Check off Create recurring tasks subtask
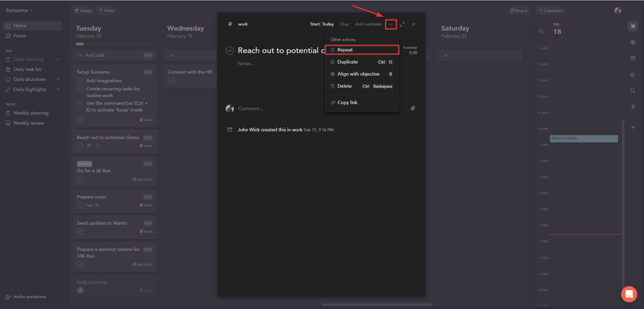The image size is (644, 309). coord(80,89)
